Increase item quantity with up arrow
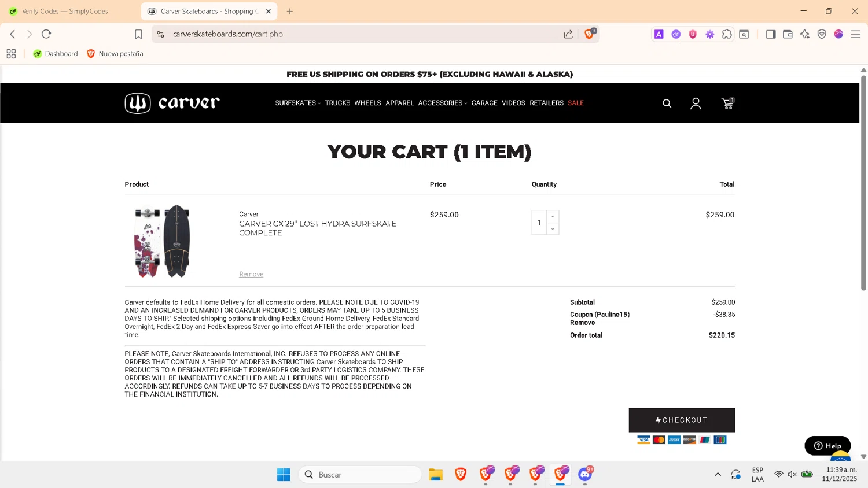 [x=553, y=216]
